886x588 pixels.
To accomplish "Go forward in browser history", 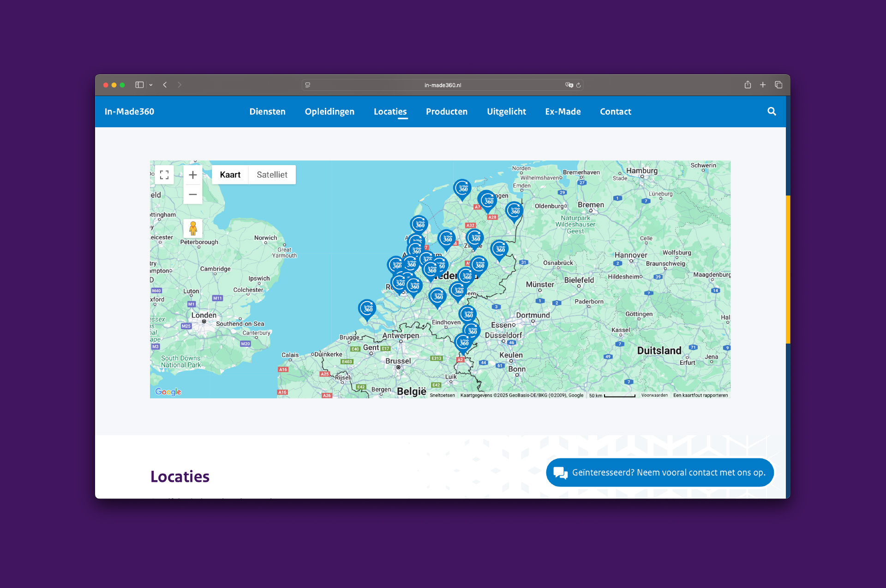I will pos(180,85).
